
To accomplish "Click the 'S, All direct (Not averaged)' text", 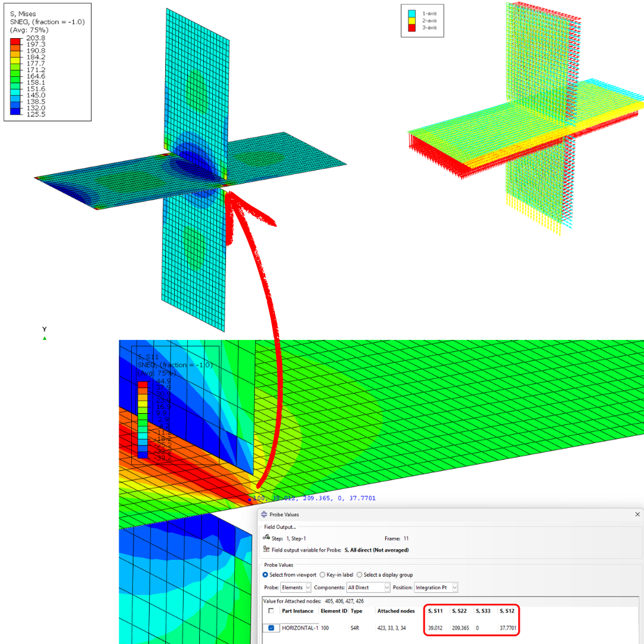I will (x=377, y=550).
